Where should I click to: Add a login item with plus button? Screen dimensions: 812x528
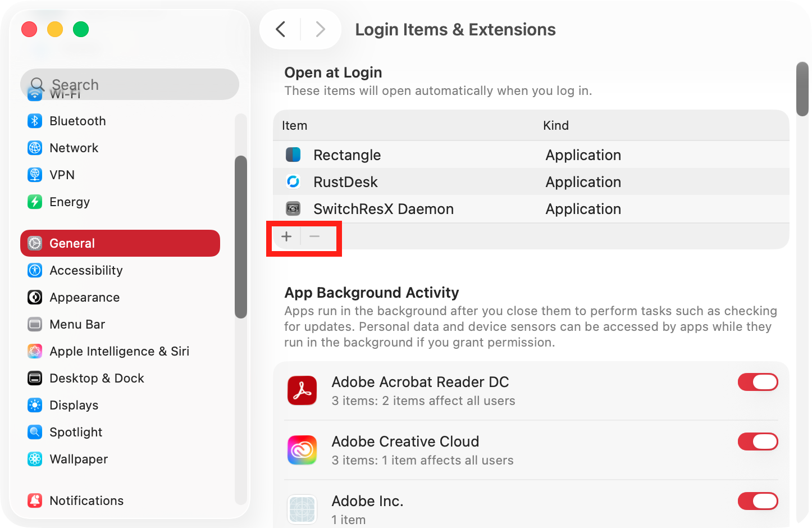286,236
